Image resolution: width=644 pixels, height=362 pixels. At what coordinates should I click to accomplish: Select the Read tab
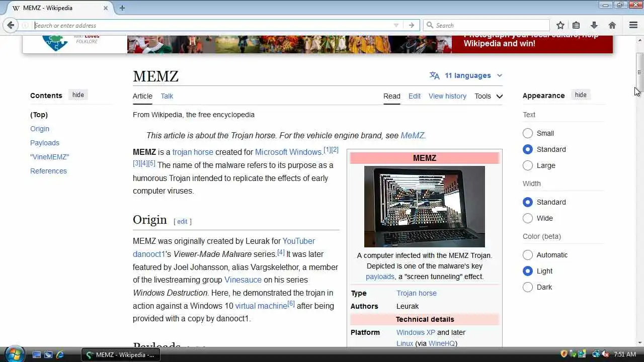click(392, 96)
